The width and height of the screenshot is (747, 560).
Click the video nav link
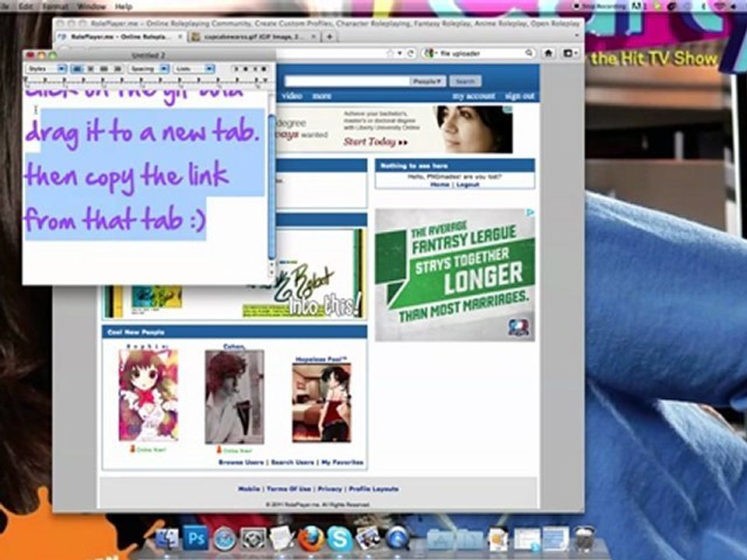(x=292, y=96)
